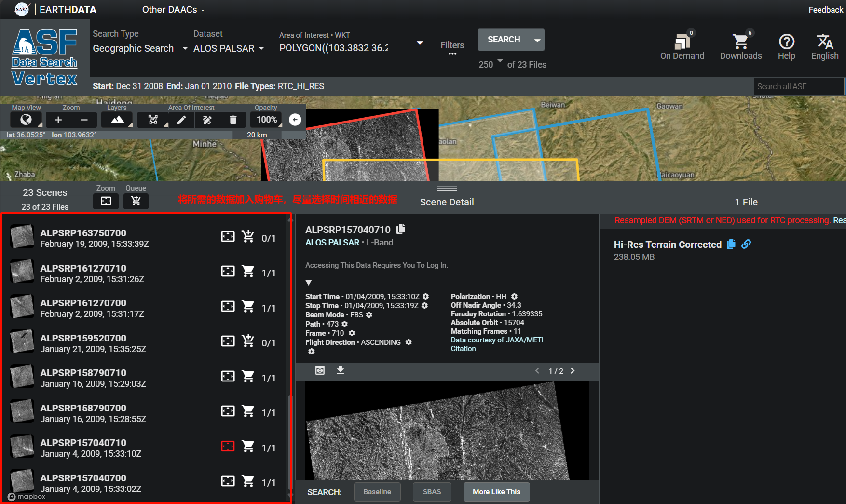Add all results to download queue
Image resolution: width=846 pixels, height=504 pixels.
coord(136,201)
